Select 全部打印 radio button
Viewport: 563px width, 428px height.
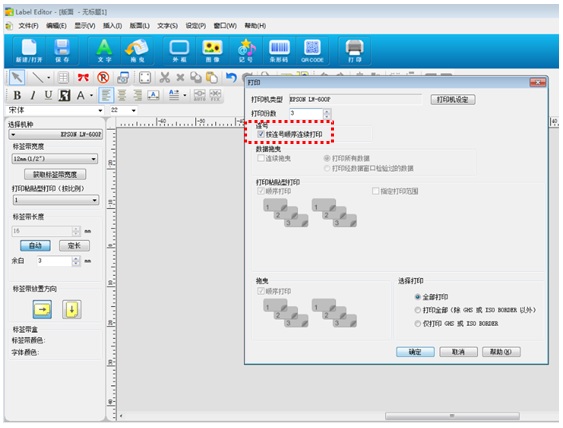tap(417, 297)
